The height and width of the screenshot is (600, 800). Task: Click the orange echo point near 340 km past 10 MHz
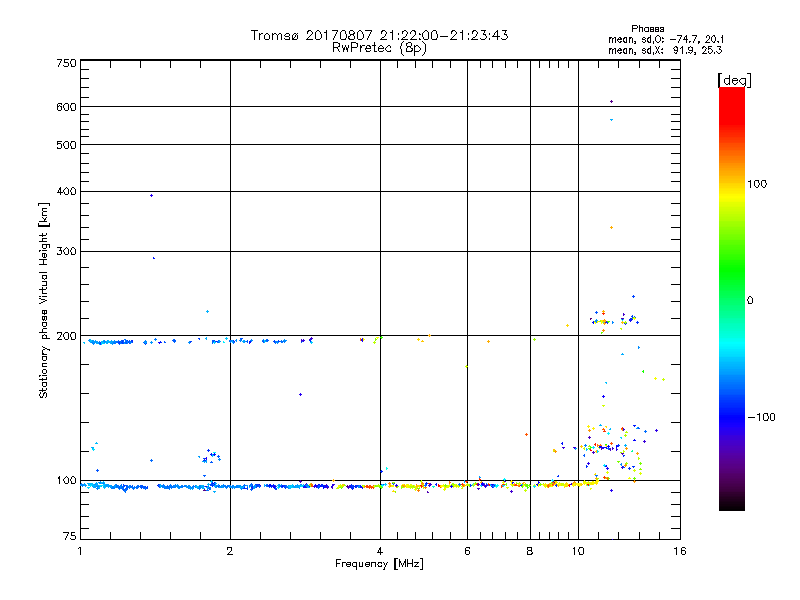[611, 228]
